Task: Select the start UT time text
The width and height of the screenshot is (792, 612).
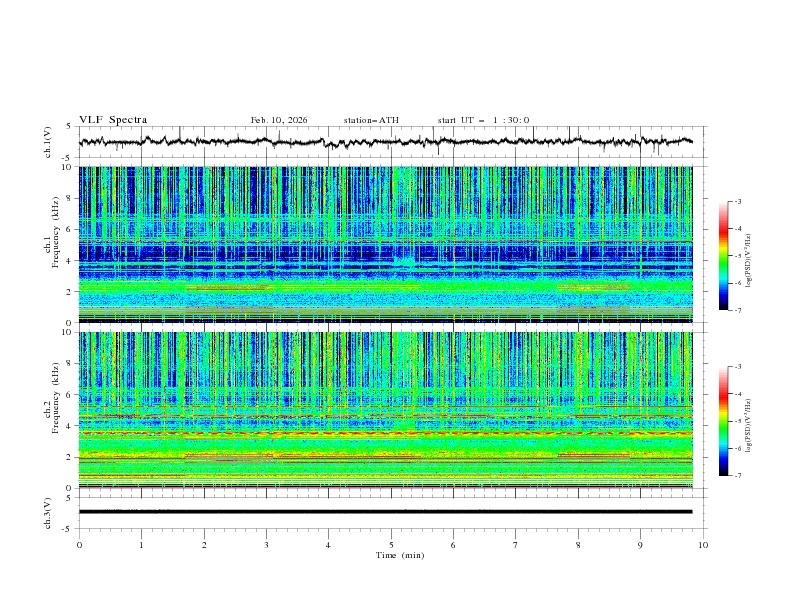Action: click(x=483, y=120)
